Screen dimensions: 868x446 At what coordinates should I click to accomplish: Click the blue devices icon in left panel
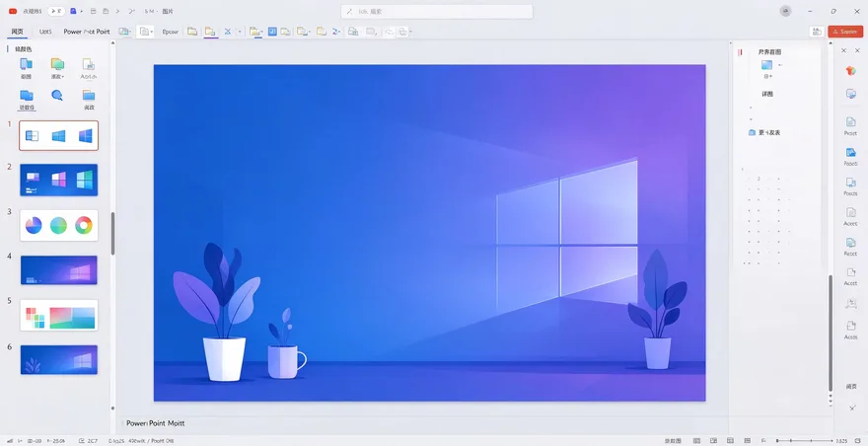[26, 64]
